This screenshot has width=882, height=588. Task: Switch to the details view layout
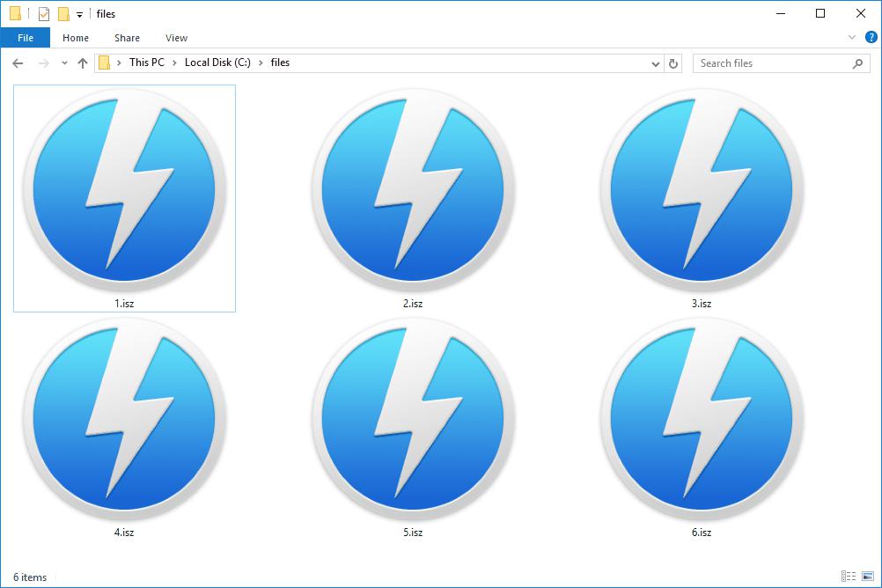coord(849,577)
